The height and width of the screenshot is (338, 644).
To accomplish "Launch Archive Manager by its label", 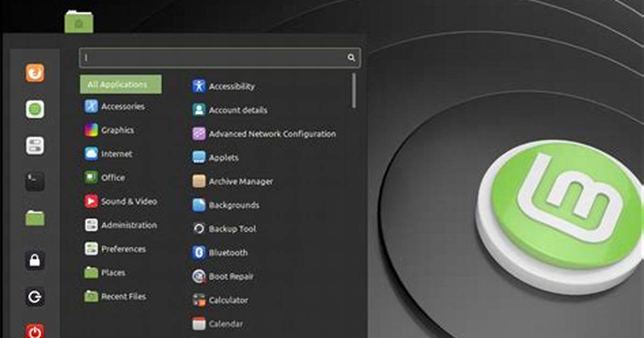I will click(241, 181).
